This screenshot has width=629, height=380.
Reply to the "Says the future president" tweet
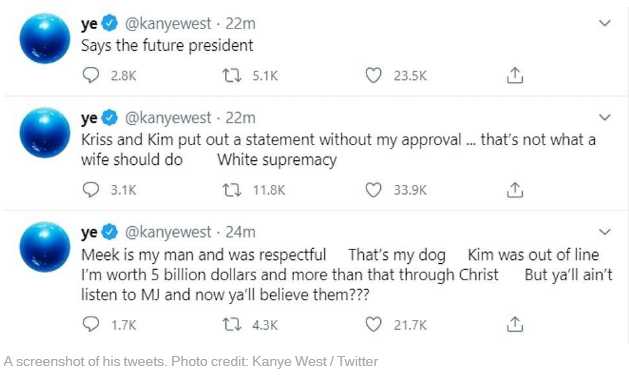pos(91,75)
